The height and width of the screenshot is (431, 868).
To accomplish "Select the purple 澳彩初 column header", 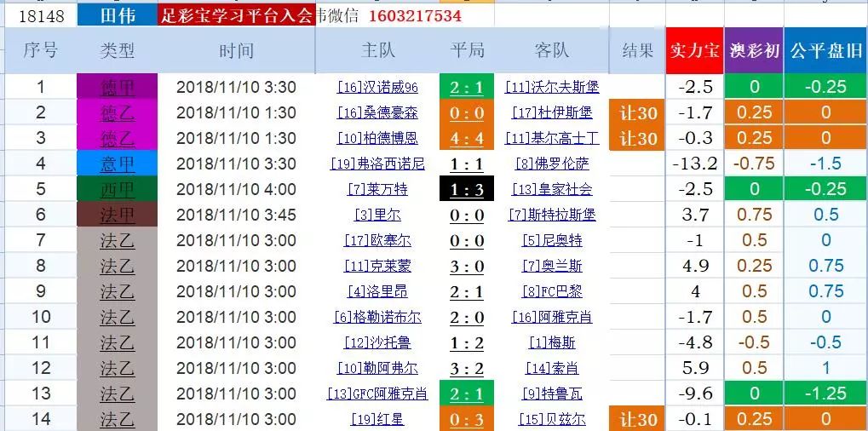I will pos(754,50).
